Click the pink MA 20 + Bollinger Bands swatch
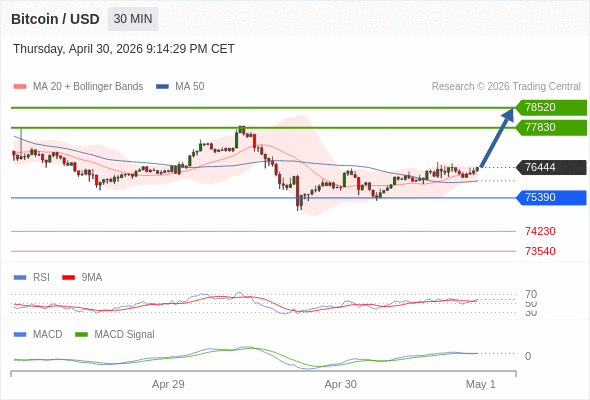The width and height of the screenshot is (590, 400). click(x=20, y=87)
